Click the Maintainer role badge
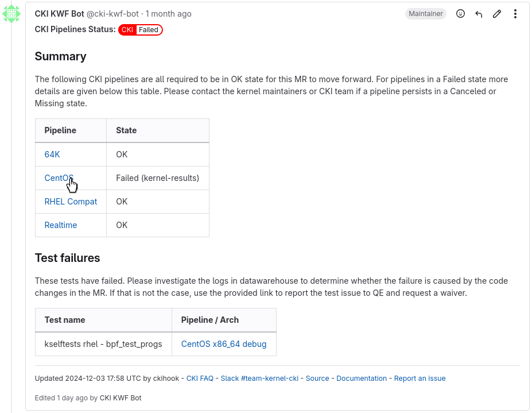 [x=425, y=14]
